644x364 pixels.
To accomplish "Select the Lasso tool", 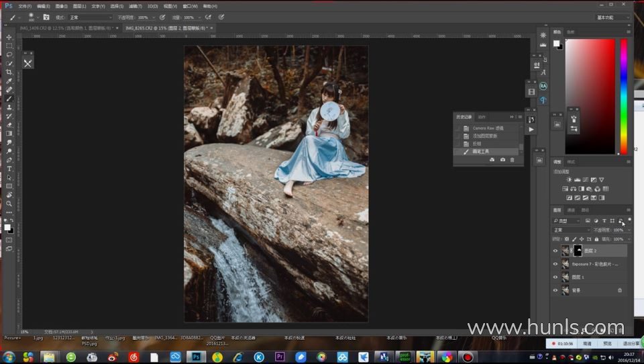I will coord(9,54).
